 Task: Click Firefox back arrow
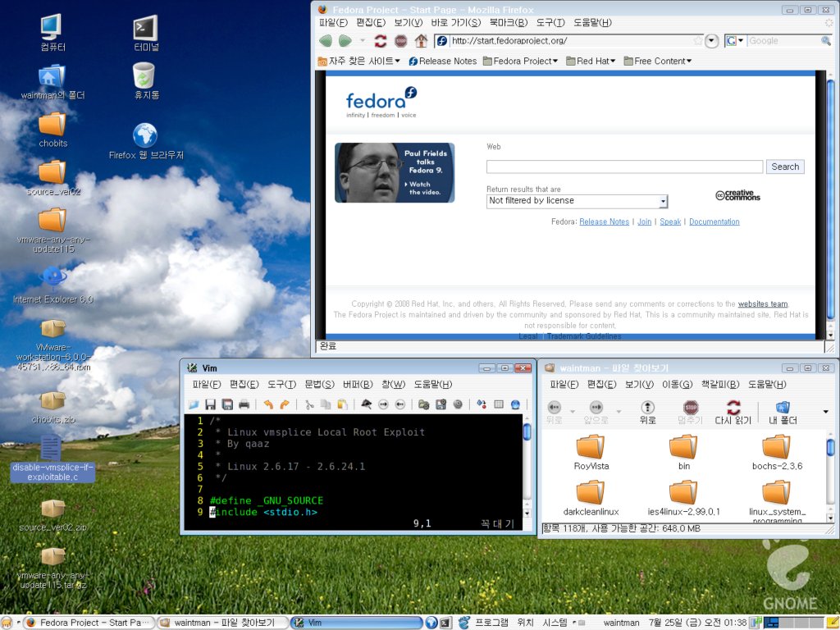click(x=325, y=41)
